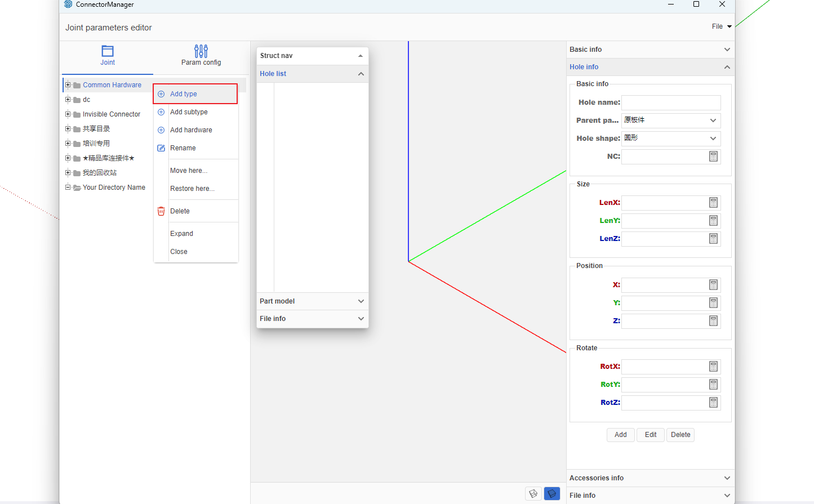The height and width of the screenshot is (504, 814).
Task: Click calculator icon for RotZ field
Action: [713, 403]
